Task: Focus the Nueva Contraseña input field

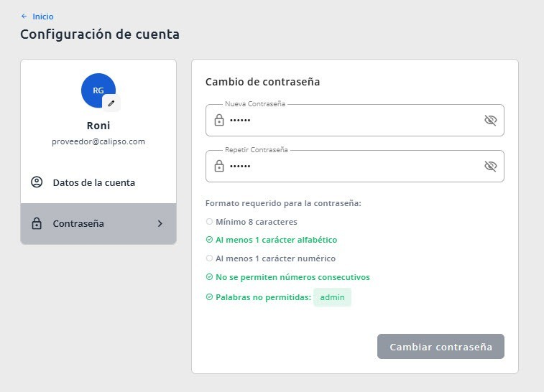Action: click(354, 121)
